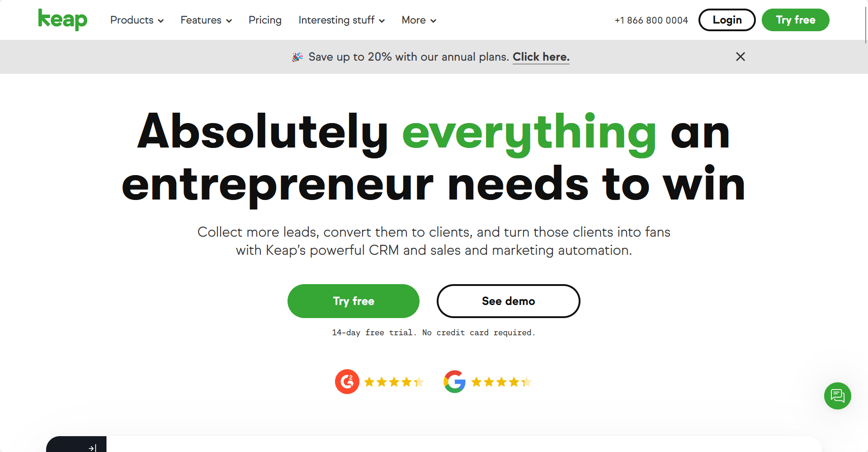
Task: Expand the Products dropdown menu
Action: click(x=137, y=20)
